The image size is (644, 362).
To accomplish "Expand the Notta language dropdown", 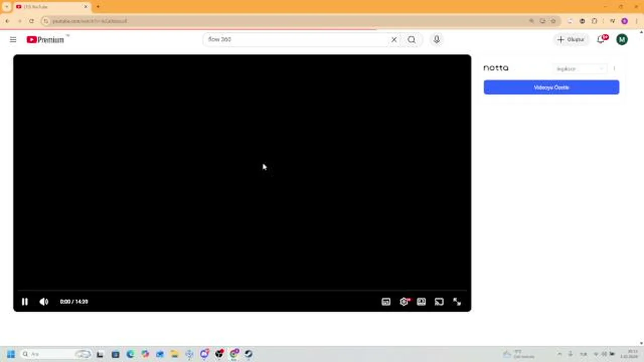I will point(580,68).
